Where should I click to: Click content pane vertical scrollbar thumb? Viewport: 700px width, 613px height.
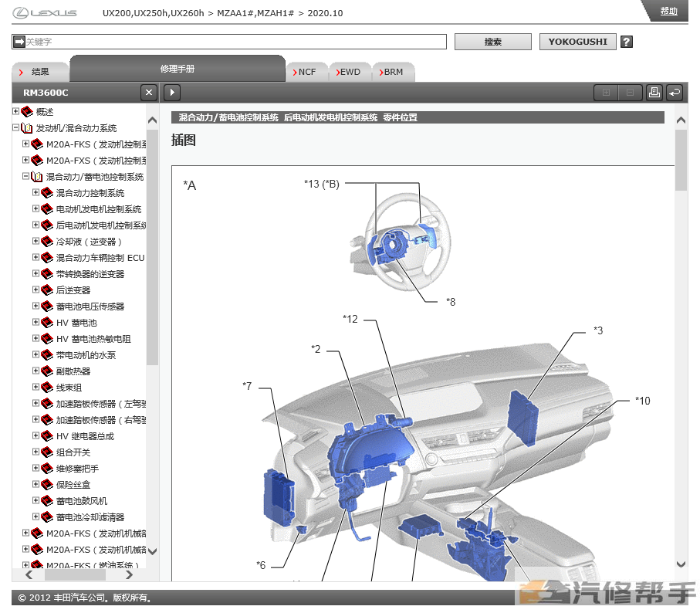681,161
